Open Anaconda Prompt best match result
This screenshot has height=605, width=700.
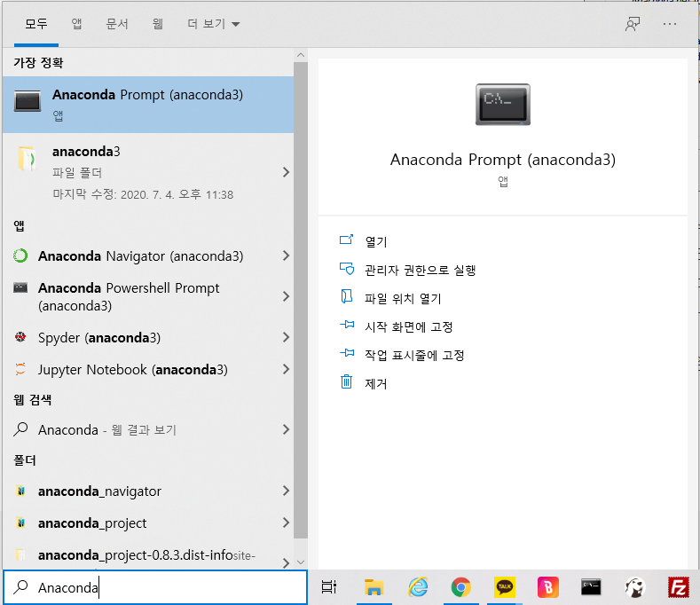coord(148,105)
